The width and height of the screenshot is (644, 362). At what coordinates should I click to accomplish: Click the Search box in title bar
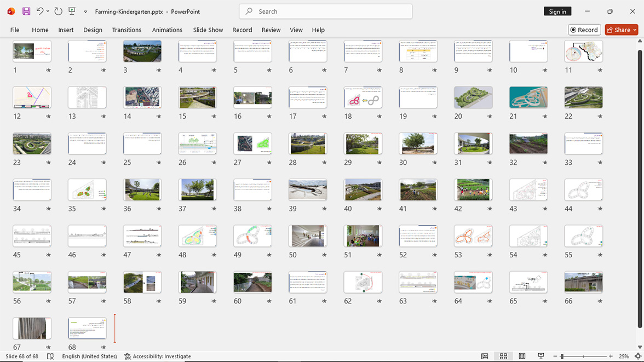(326, 12)
